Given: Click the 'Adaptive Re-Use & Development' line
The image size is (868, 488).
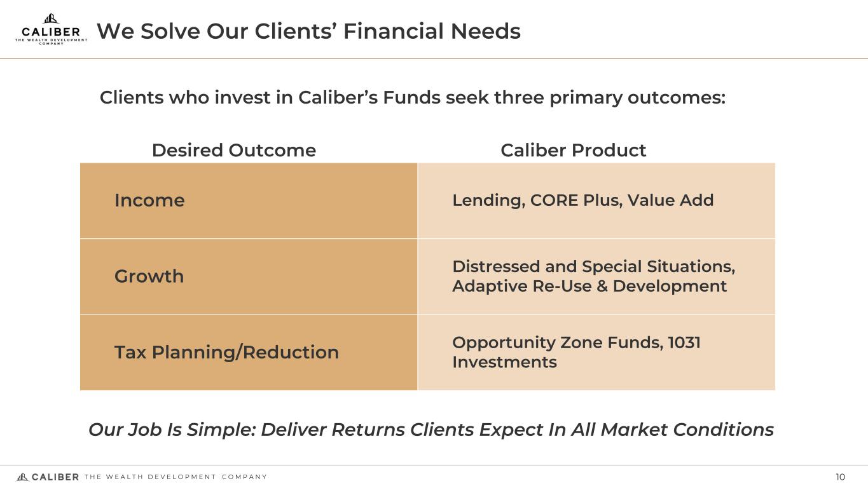Looking at the screenshot, I should coord(589,287).
